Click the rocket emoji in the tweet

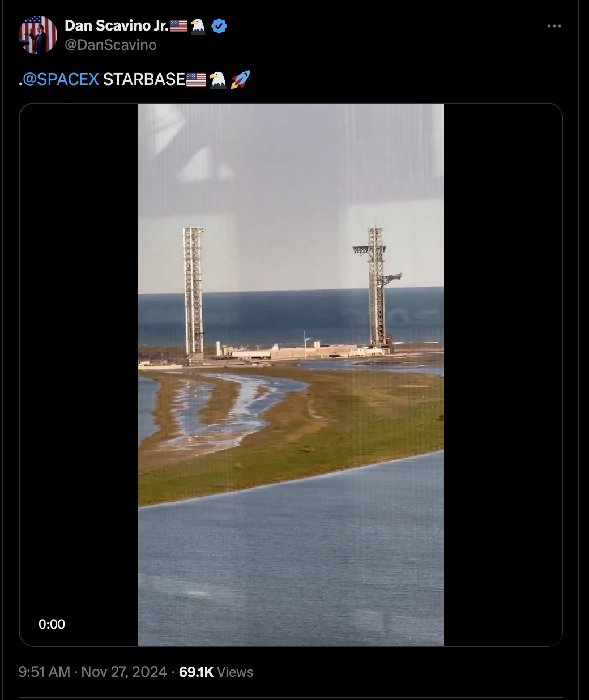240,79
